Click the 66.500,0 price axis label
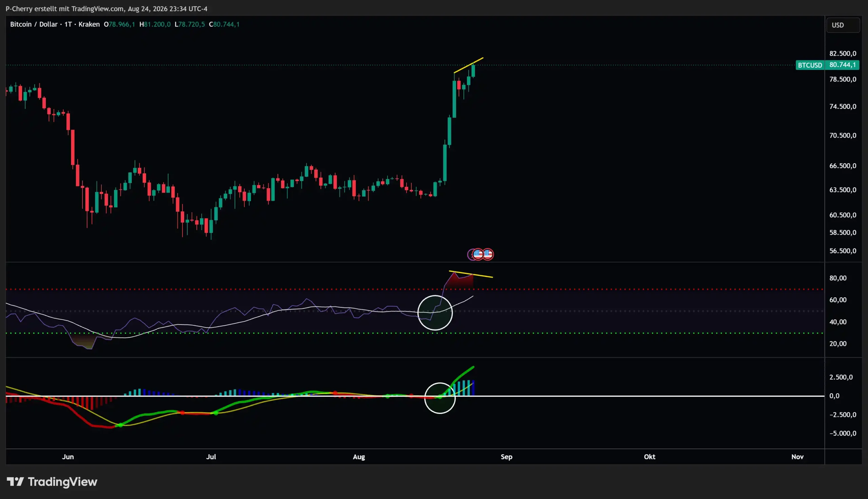The width and height of the screenshot is (868, 499). [843, 166]
